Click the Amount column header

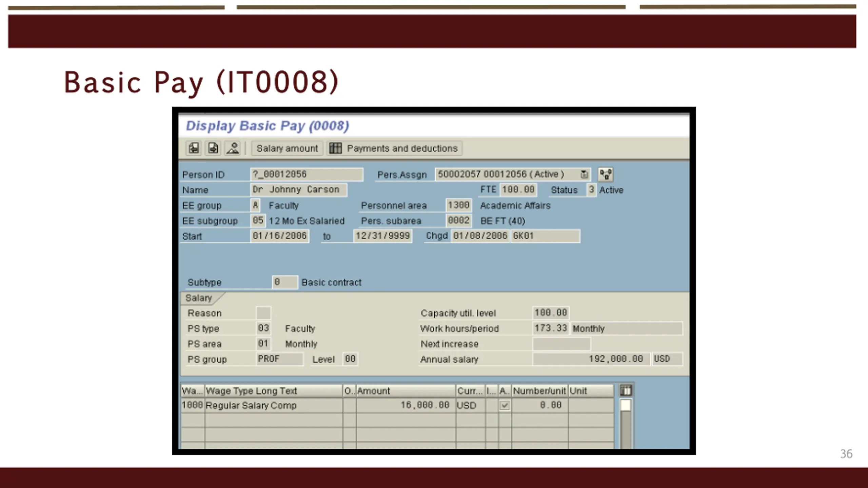click(406, 391)
